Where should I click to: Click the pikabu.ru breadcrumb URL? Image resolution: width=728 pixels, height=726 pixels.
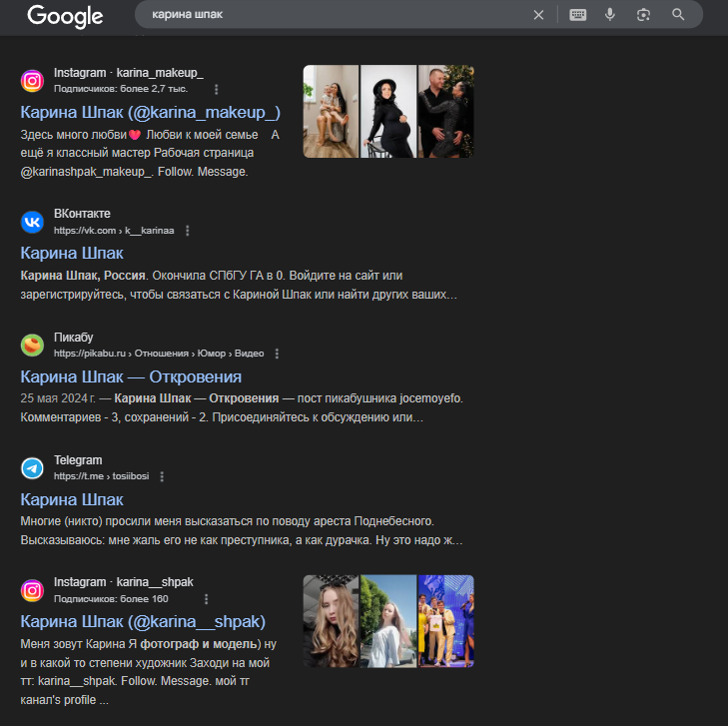[159, 354]
